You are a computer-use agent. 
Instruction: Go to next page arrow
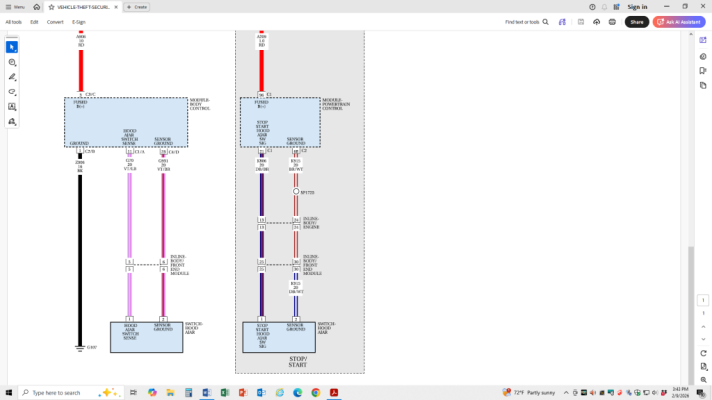(703, 339)
